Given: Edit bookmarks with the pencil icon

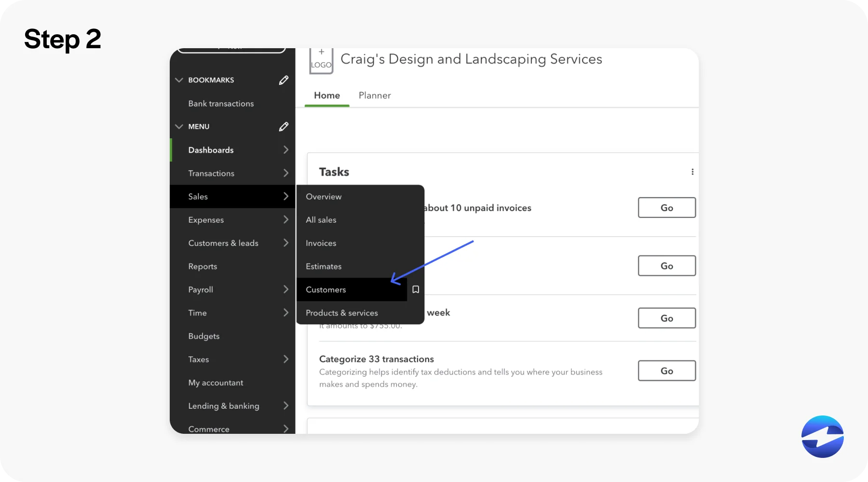Looking at the screenshot, I should (284, 80).
